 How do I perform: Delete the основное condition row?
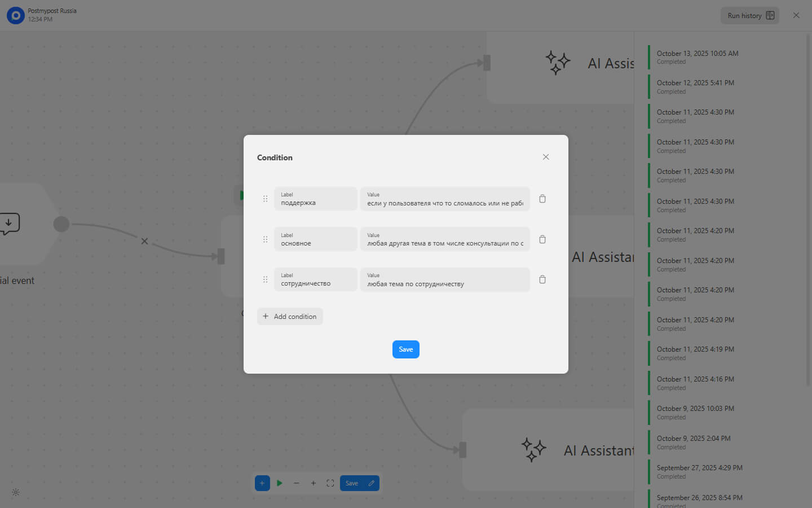(542, 239)
